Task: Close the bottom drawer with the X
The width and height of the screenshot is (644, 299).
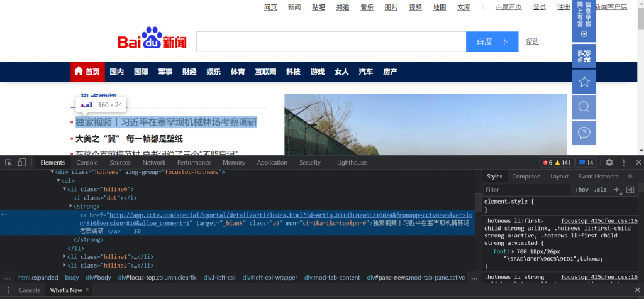Action: pos(637,290)
